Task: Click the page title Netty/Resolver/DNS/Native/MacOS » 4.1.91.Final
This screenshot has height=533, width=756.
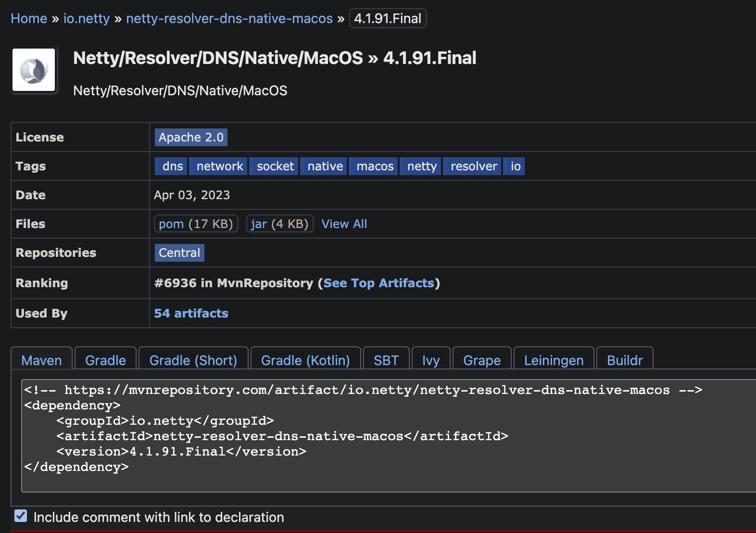Action: (275, 58)
